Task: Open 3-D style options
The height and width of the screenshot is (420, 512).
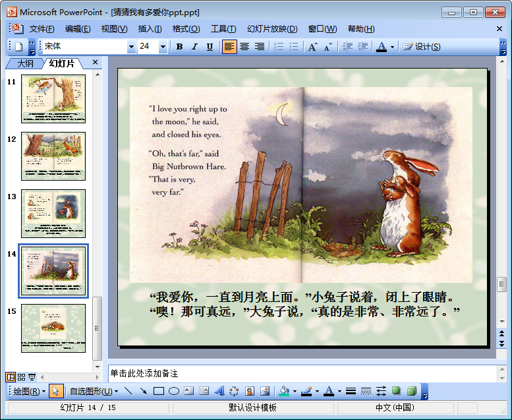Action: [x=411, y=391]
